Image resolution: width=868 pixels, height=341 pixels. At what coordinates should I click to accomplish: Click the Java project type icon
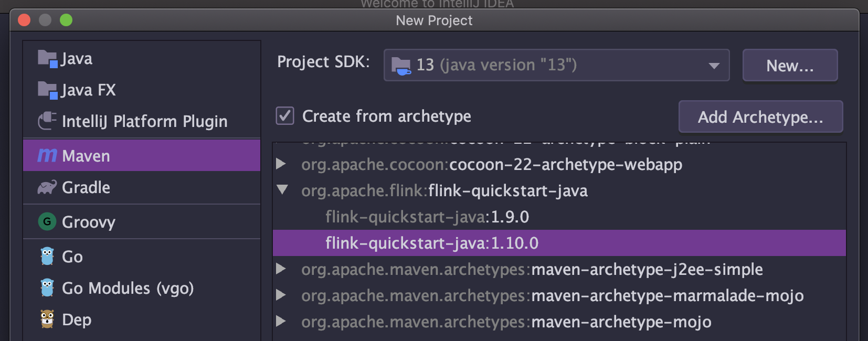point(47,59)
